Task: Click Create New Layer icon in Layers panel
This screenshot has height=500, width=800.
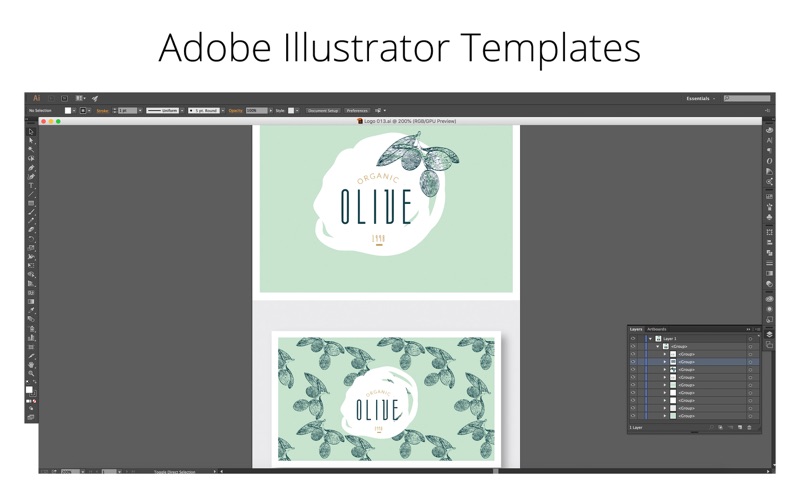Action: click(740, 428)
